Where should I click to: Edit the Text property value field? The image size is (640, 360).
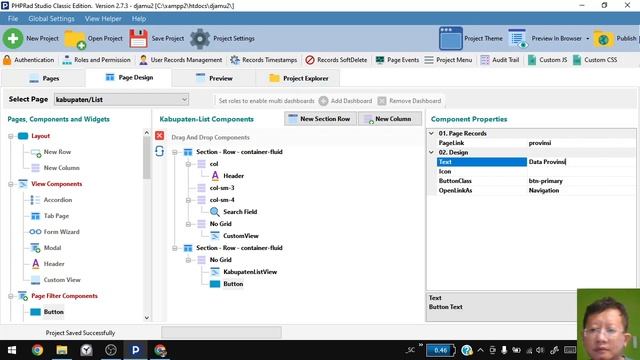(x=581, y=162)
